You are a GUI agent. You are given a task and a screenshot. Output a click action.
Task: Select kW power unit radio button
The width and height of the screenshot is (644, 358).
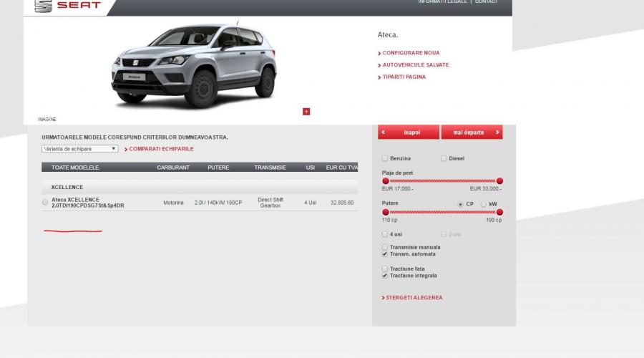(x=484, y=204)
